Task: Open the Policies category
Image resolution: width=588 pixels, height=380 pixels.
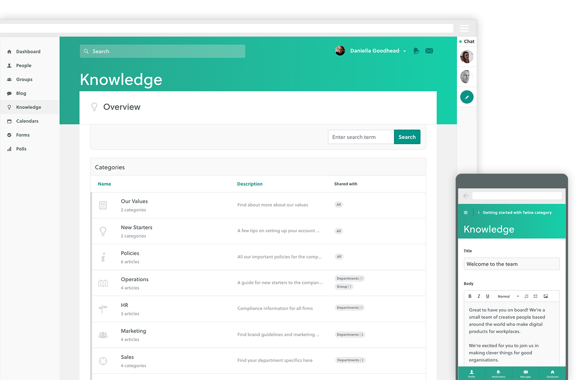Action: [130, 253]
